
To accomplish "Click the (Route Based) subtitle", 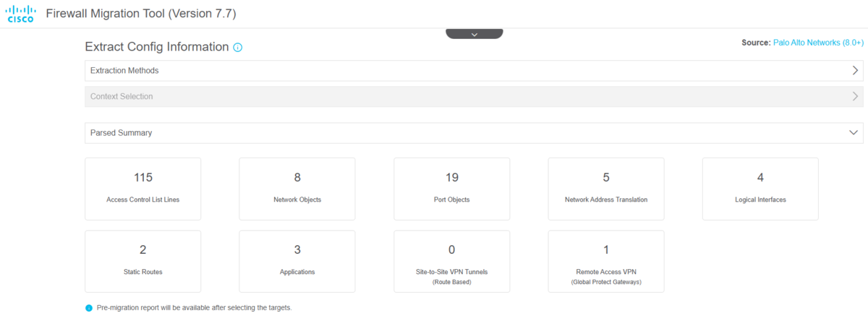I will click(452, 282).
